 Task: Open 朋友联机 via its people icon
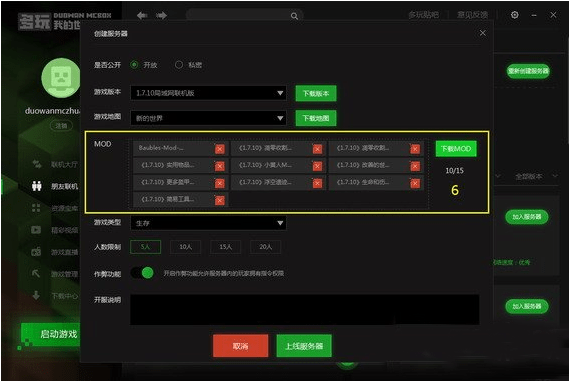(x=36, y=186)
